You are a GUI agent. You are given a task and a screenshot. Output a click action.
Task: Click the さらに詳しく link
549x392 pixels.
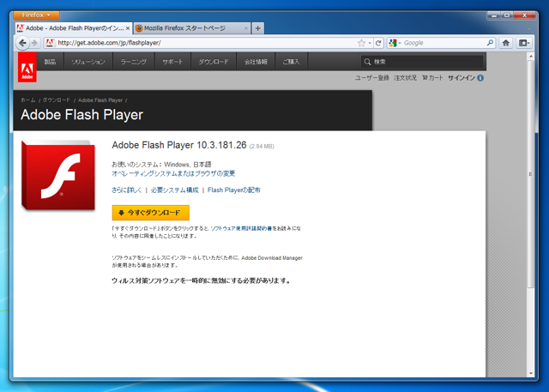point(127,190)
